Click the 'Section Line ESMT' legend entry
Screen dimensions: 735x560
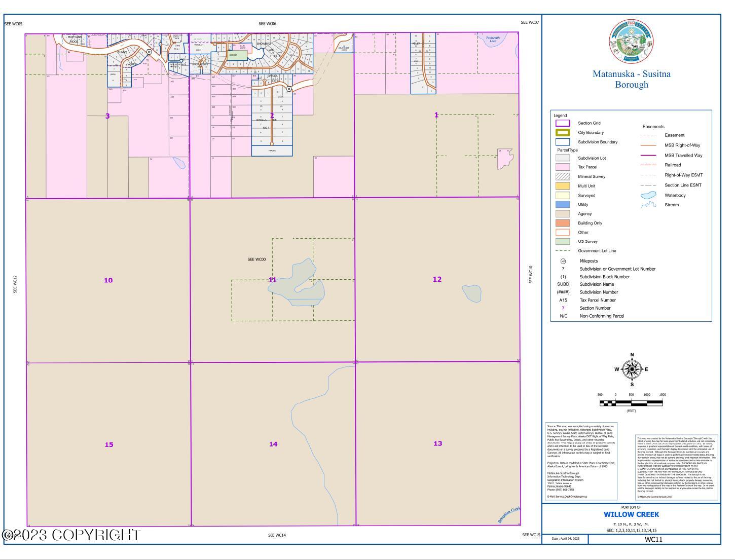point(683,185)
